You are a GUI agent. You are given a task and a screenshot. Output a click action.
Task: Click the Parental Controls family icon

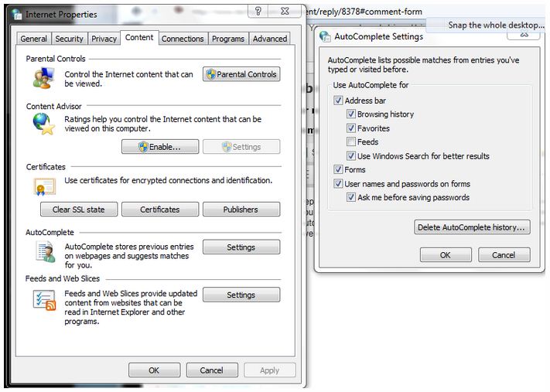42,77
